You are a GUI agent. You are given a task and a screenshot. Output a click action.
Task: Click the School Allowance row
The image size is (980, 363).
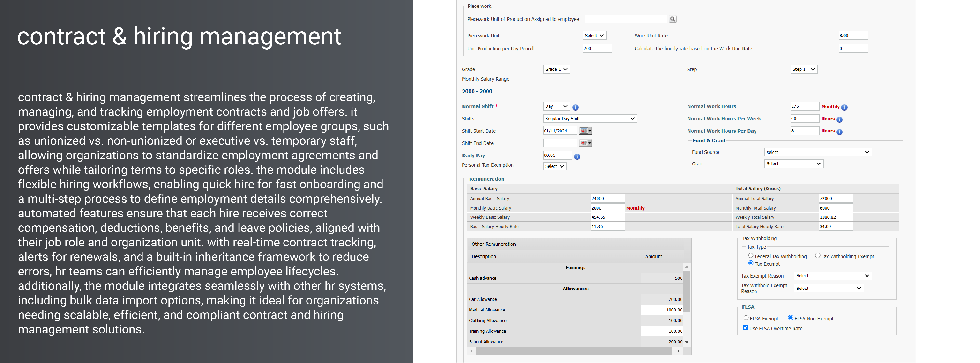tap(575, 342)
